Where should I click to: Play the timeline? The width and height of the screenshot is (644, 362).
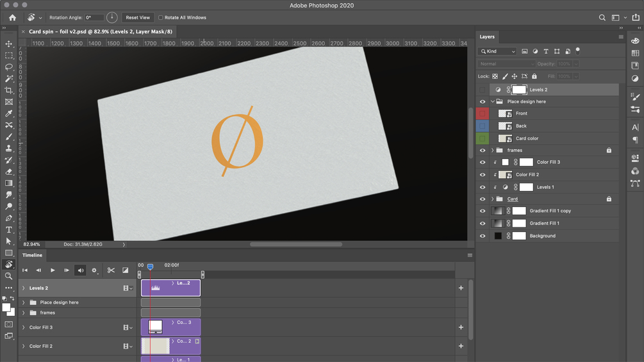(x=53, y=270)
